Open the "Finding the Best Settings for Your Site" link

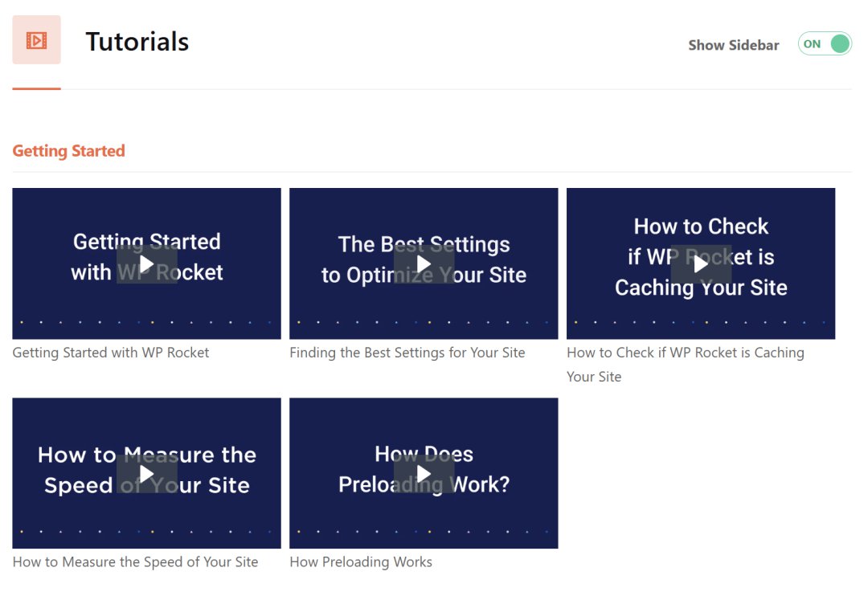[407, 353]
